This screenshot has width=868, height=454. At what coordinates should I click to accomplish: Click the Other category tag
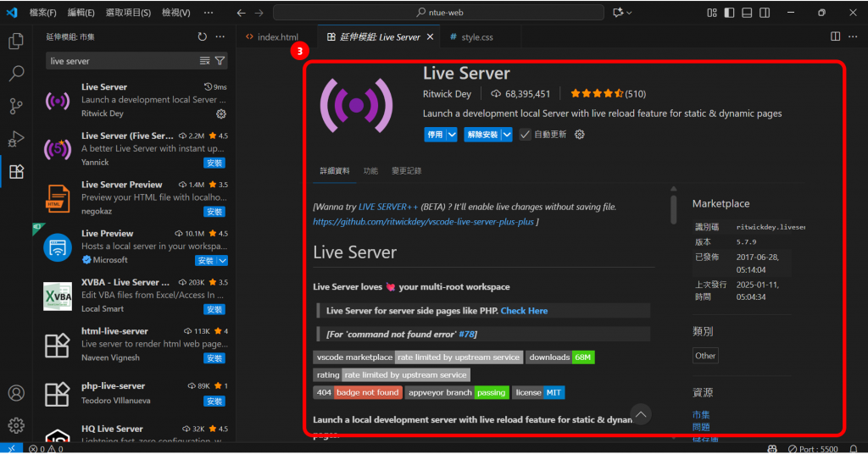click(x=705, y=356)
